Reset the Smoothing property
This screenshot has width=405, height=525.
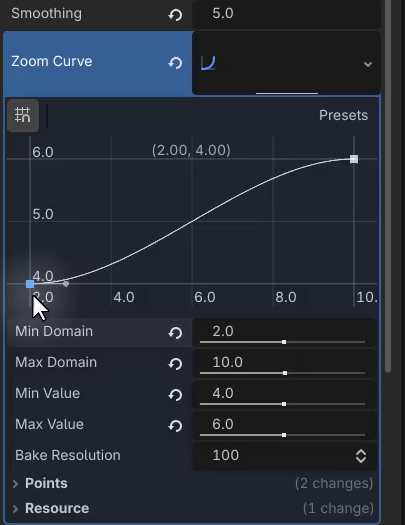[x=175, y=15]
